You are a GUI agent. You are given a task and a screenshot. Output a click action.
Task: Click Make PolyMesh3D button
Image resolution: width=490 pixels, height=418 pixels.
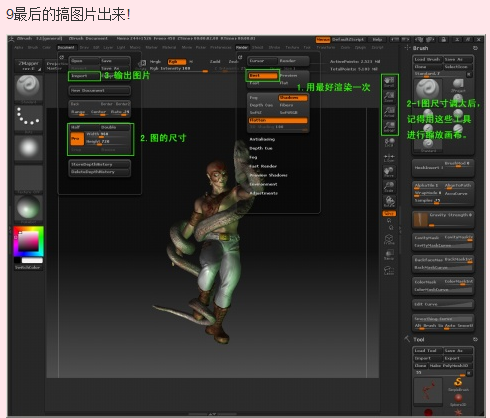tap(451, 365)
